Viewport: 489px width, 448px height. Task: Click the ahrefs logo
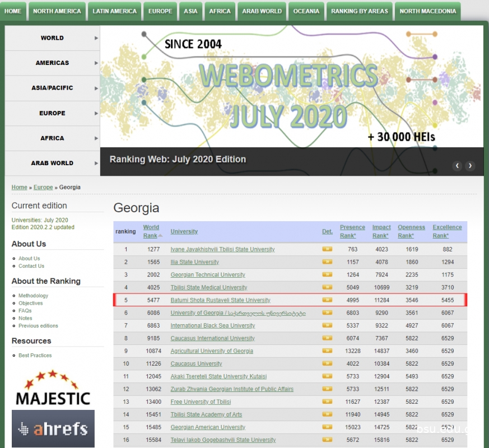(x=53, y=428)
